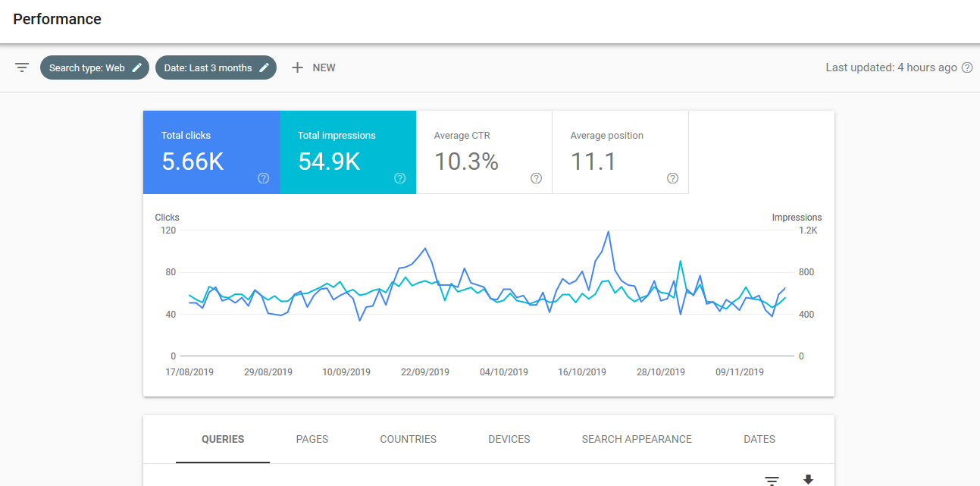980x486 pixels.
Task: Open help icon on Average CTR card
Action: [537, 178]
